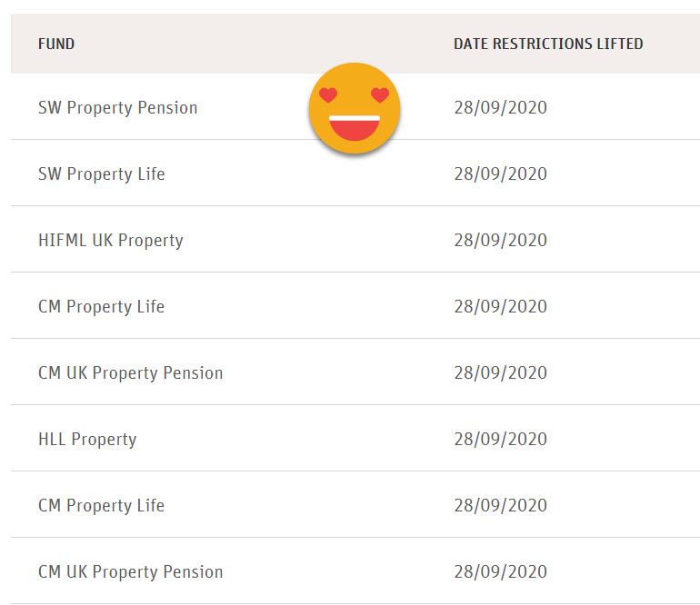The width and height of the screenshot is (700, 605).
Task: Select the HLL Property fund name
Action: [87, 440]
